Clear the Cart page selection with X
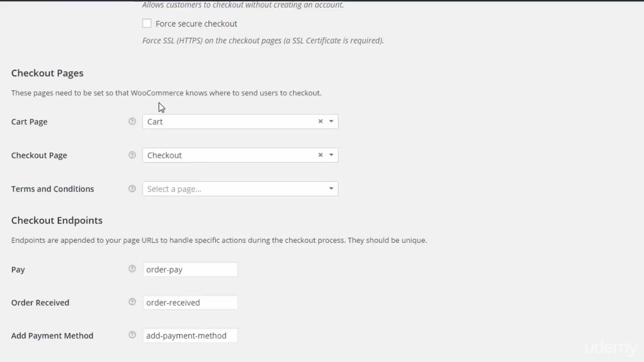This screenshot has width=644, height=362. coord(320,121)
